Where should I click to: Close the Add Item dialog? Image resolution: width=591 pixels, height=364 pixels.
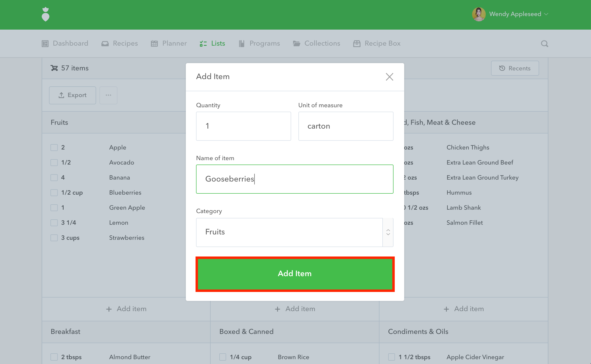coord(389,77)
